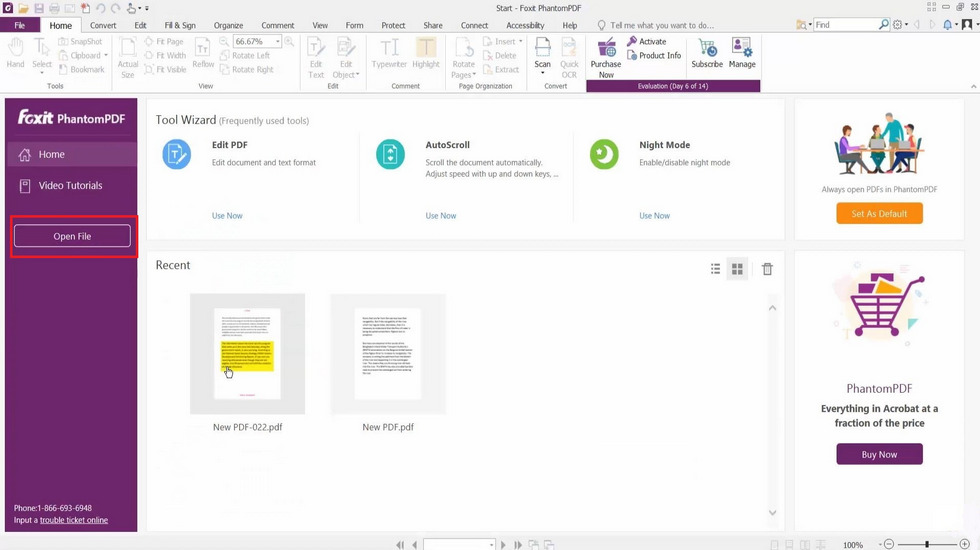Screen dimensions: 980x550
Task: Click Use Now under Night Mode
Action: (x=654, y=216)
